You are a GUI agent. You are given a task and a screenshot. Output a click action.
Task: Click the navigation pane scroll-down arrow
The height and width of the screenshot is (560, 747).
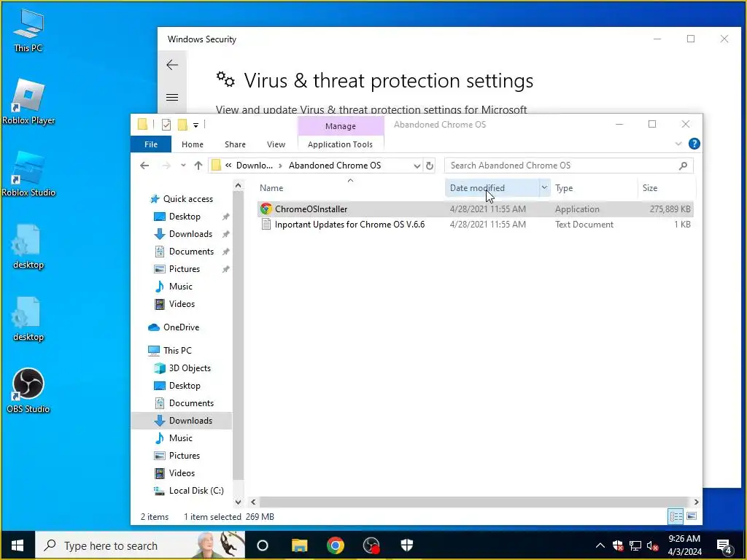point(239,502)
